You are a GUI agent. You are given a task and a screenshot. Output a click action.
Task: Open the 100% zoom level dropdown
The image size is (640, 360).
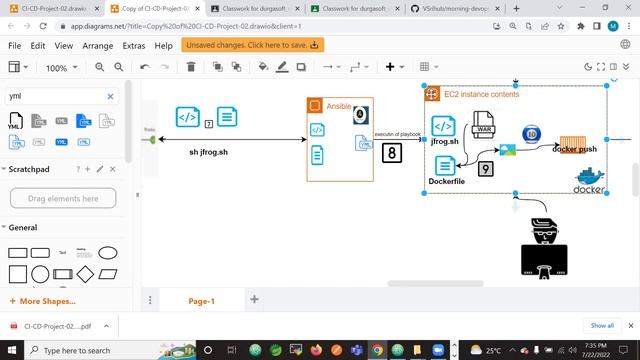click(x=61, y=68)
